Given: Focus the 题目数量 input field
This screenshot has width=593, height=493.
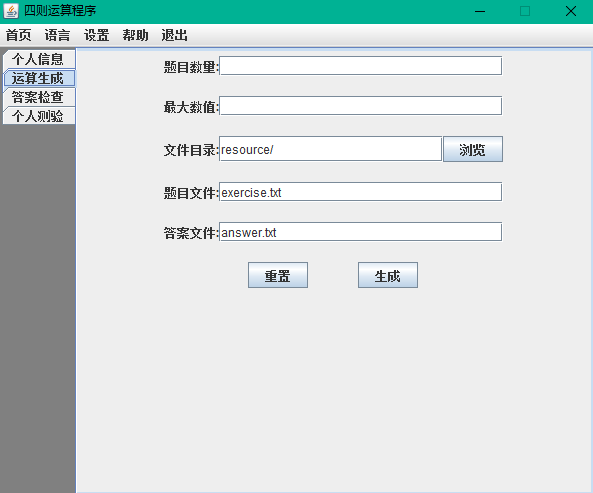Looking at the screenshot, I should tap(361, 66).
